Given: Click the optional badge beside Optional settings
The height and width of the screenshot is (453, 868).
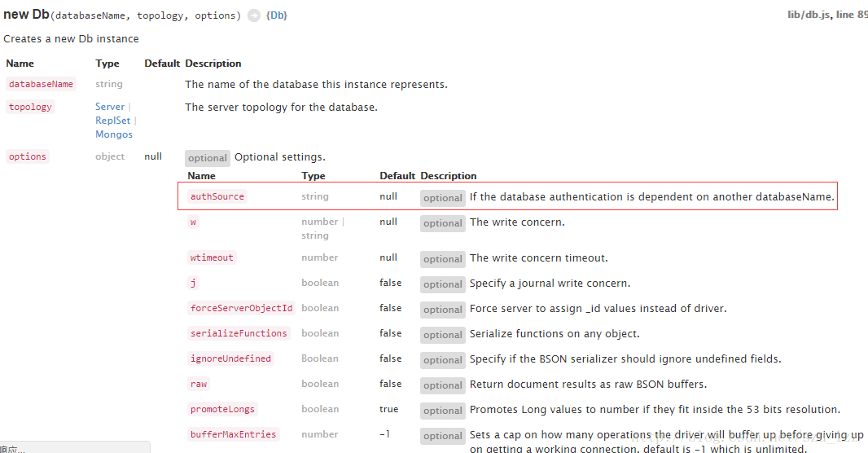Looking at the screenshot, I should click(x=207, y=158).
